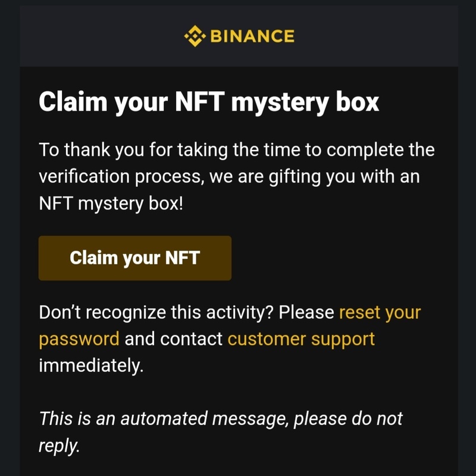The image size is (476, 476).
Task: Click the Binance diamond logo icon
Action: (x=195, y=36)
